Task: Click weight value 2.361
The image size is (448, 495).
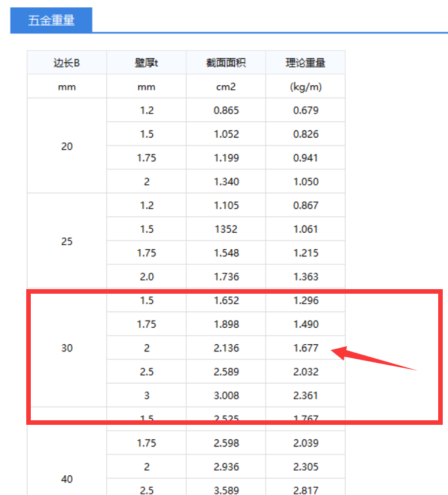Action: coord(305,395)
